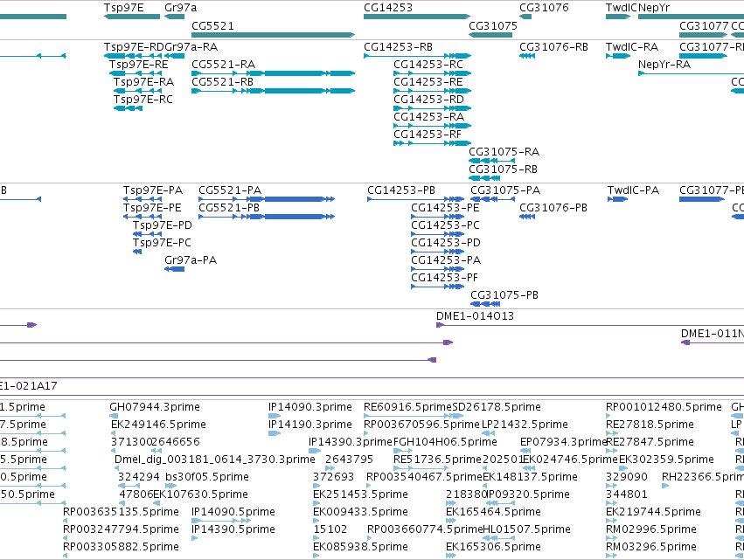Select transcript CG5521-RB

[x=274, y=91]
